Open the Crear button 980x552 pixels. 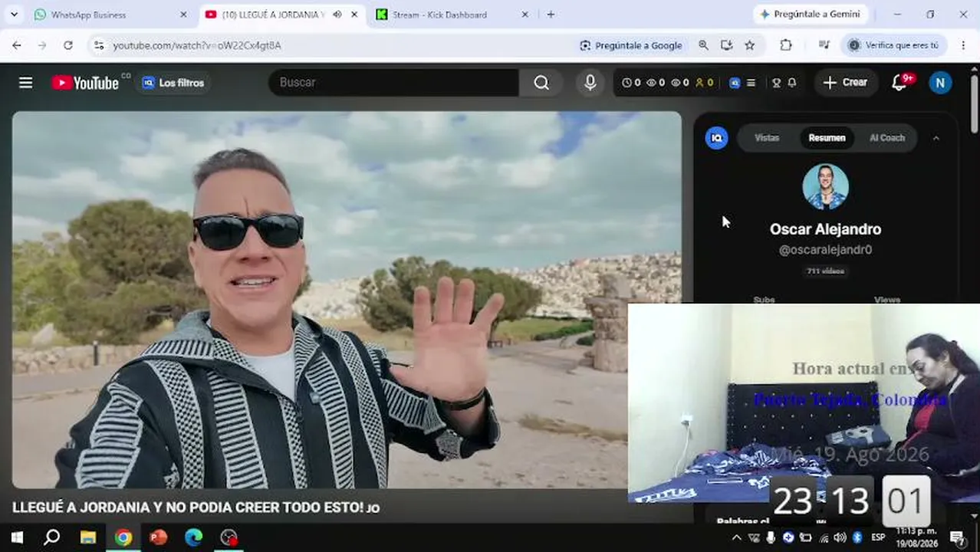845,83
